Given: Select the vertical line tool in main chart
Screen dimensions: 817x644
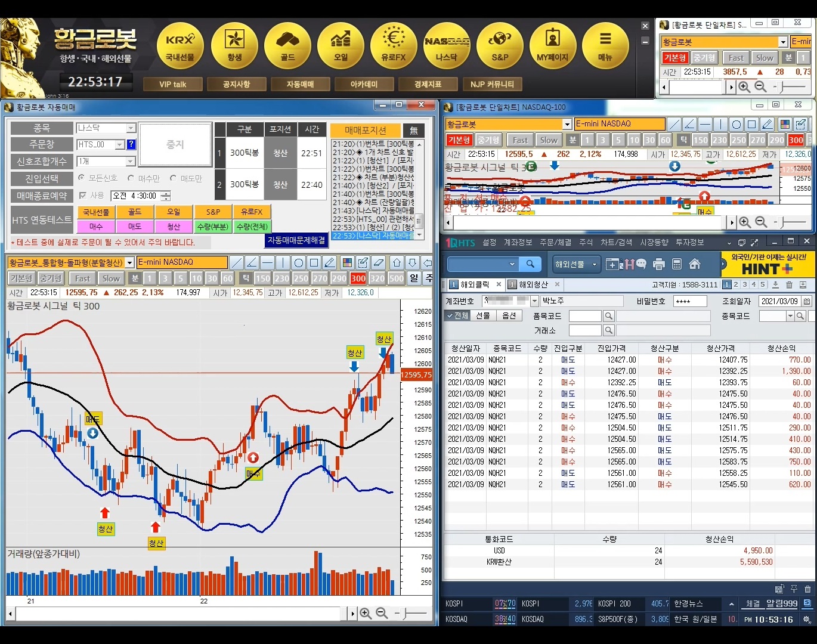Looking at the screenshot, I should coord(283,262).
